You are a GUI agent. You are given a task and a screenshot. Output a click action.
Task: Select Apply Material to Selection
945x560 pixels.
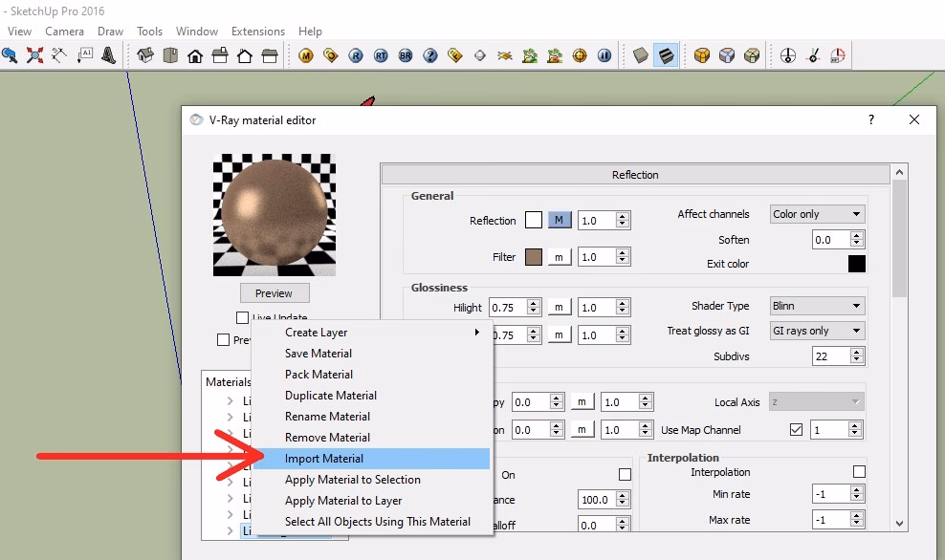point(371,480)
